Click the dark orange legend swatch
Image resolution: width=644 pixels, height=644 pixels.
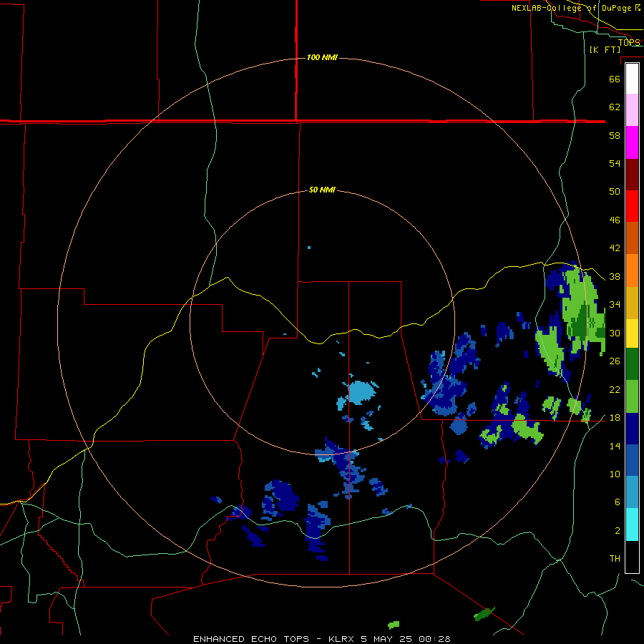[632, 238]
